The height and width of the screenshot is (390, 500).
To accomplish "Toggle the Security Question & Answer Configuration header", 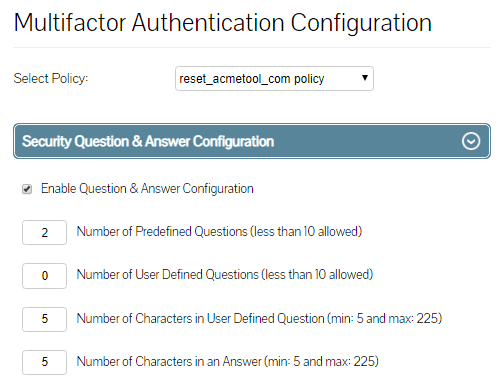I will pyautogui.click(x=252, y=141).
